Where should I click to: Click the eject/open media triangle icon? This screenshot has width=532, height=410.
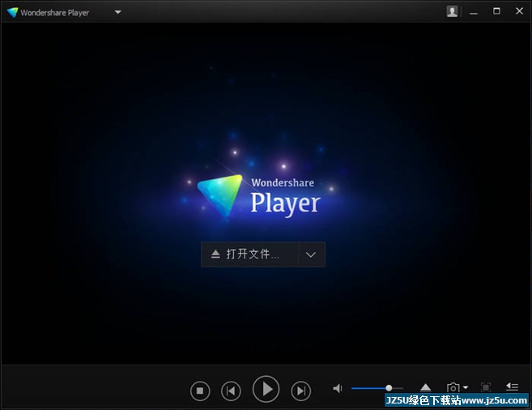(x=425, y=387)
